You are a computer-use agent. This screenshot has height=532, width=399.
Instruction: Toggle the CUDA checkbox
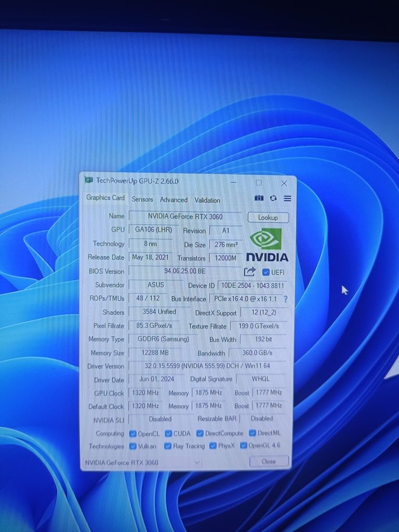168,433
